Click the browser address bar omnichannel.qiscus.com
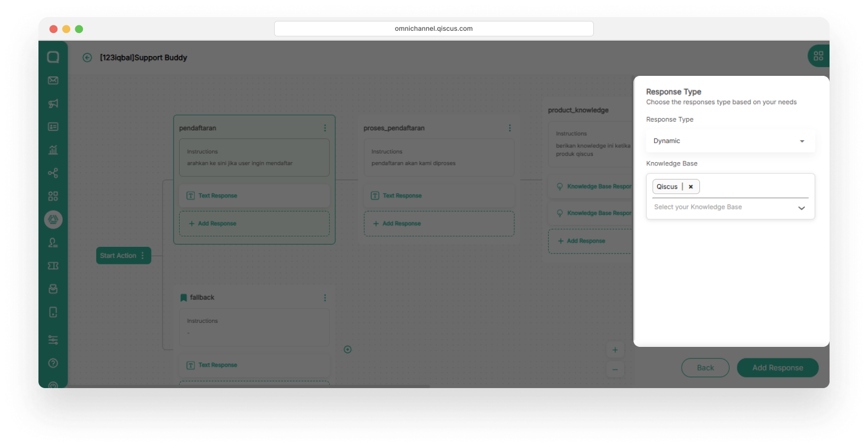 tap(433, 29)
